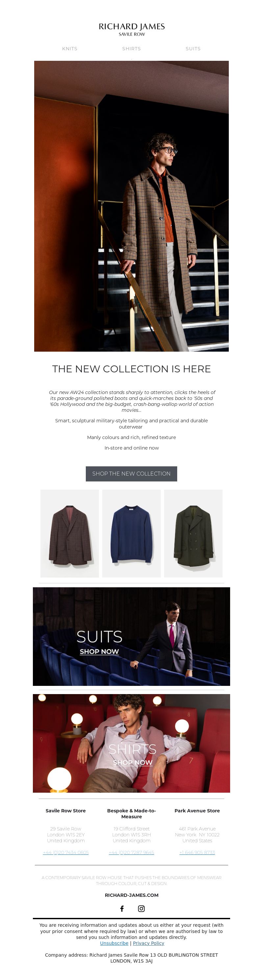Open the Privacy Policy link
Image resolution: width=263 pixels, height=980 pixels.
(149, 943)
